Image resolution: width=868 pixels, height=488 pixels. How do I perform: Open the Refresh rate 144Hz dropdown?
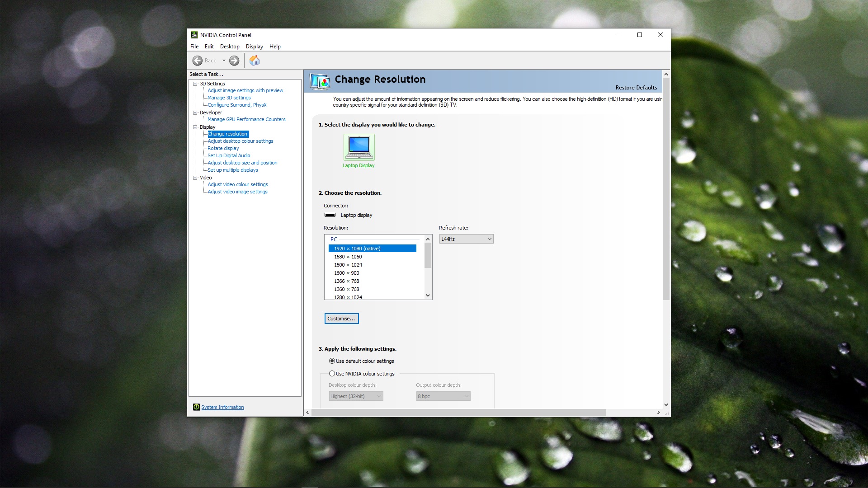[466, 239]
